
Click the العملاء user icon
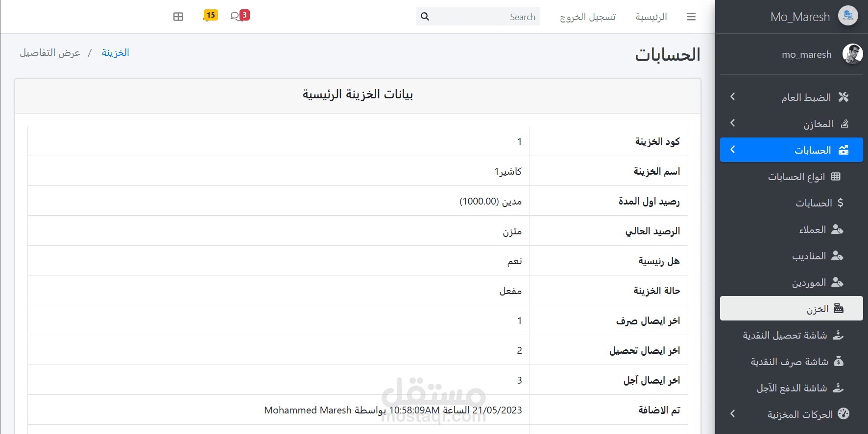pos(837,229)
